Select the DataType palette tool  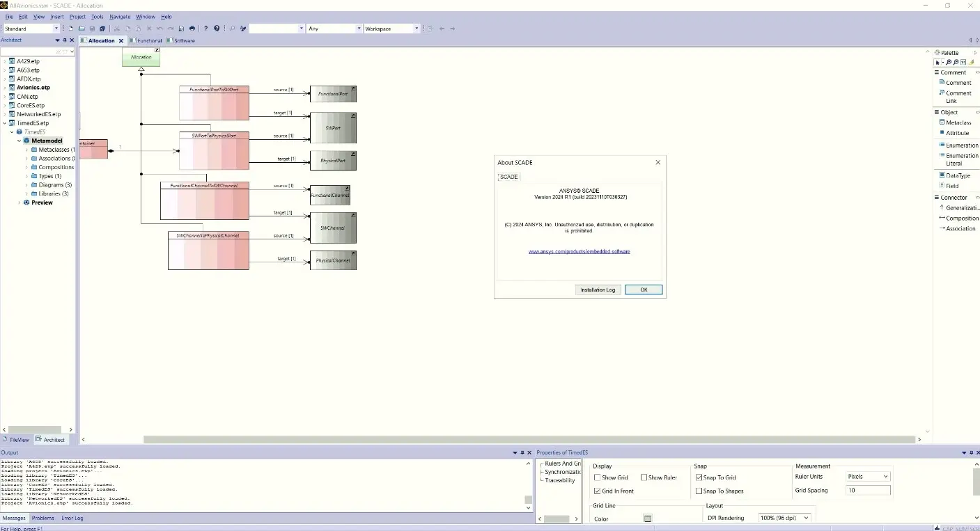[x=954, y=175]
